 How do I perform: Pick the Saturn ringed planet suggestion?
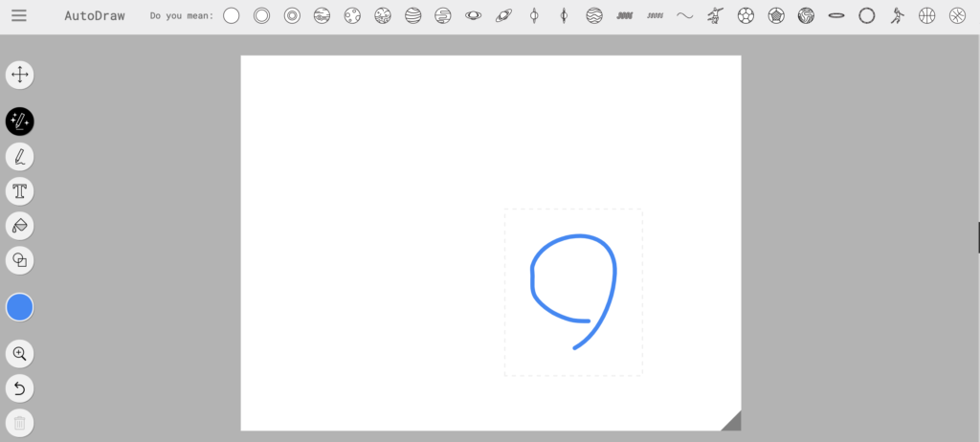474,15
